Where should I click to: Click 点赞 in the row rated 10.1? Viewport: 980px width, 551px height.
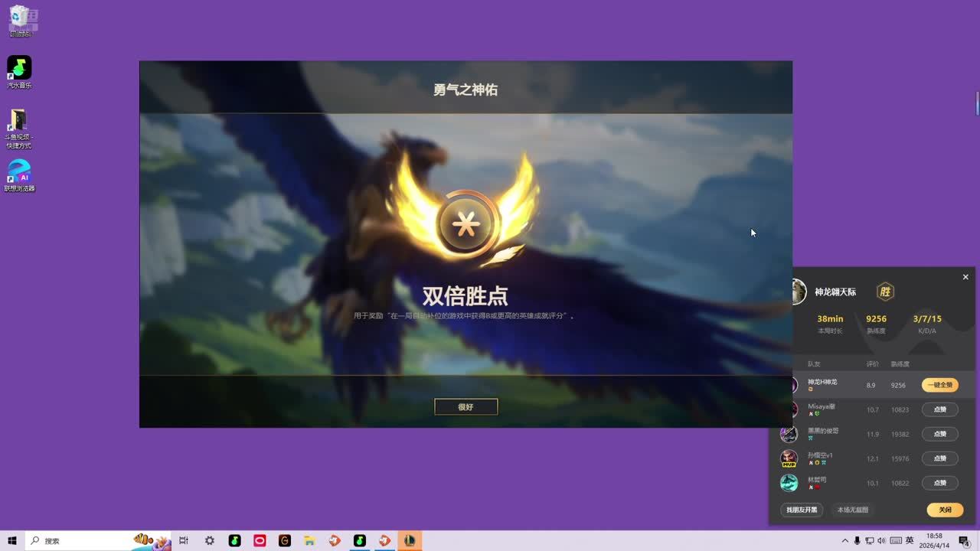coord(939,483)
